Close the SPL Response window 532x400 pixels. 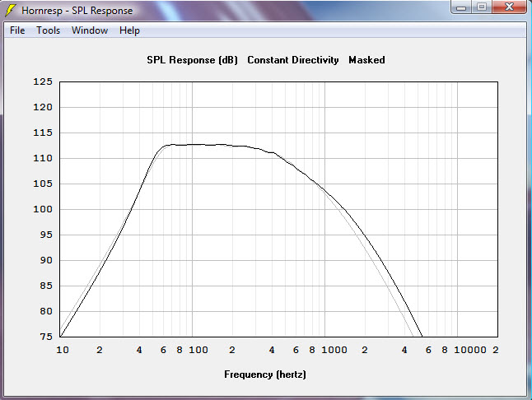pos(509,7)
